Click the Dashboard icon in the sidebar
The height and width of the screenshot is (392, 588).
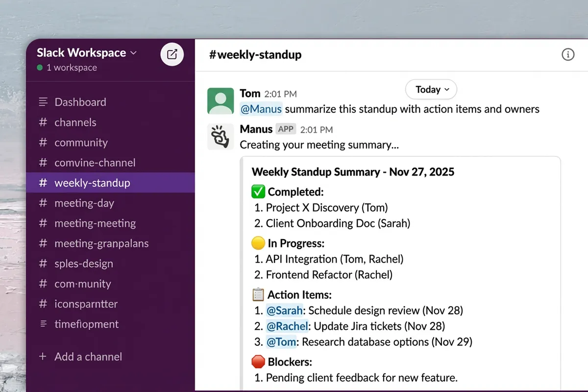[x=44, y=102]
